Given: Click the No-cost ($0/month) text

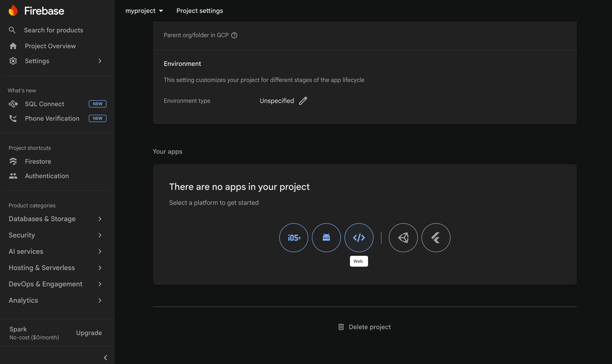Looking at the screenshot, I should (34, 337).
